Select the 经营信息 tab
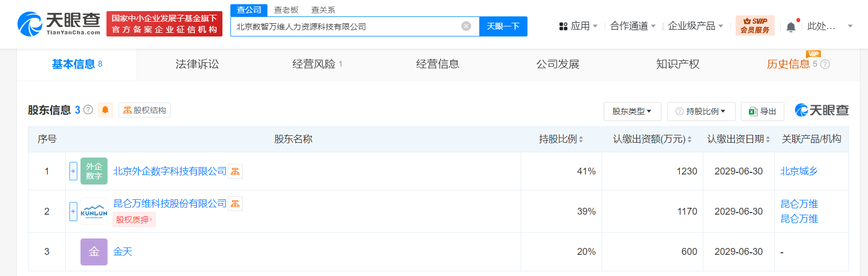Image resolution: width=868 pixels, height=276 pixels. click(437, 65)
